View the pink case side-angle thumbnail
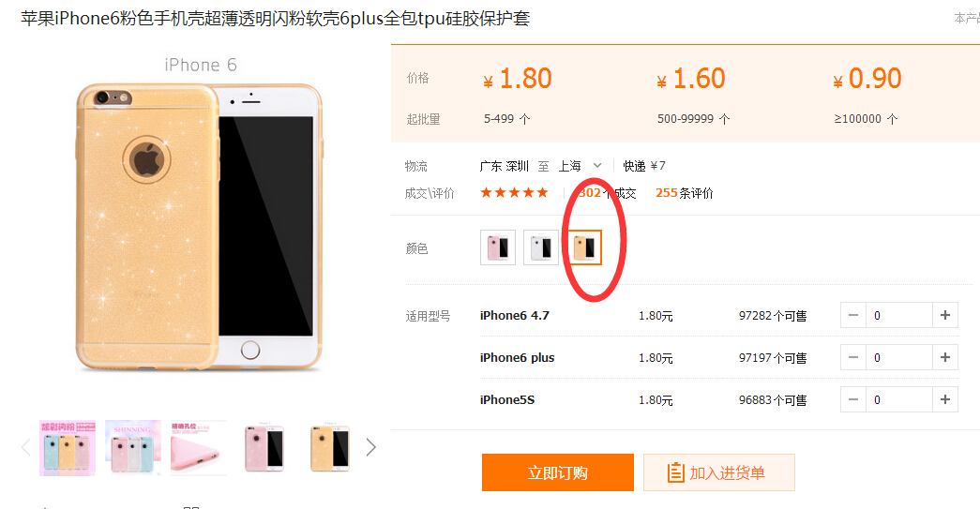This screenshot has height=509, width=980. (x=199, y=448)
